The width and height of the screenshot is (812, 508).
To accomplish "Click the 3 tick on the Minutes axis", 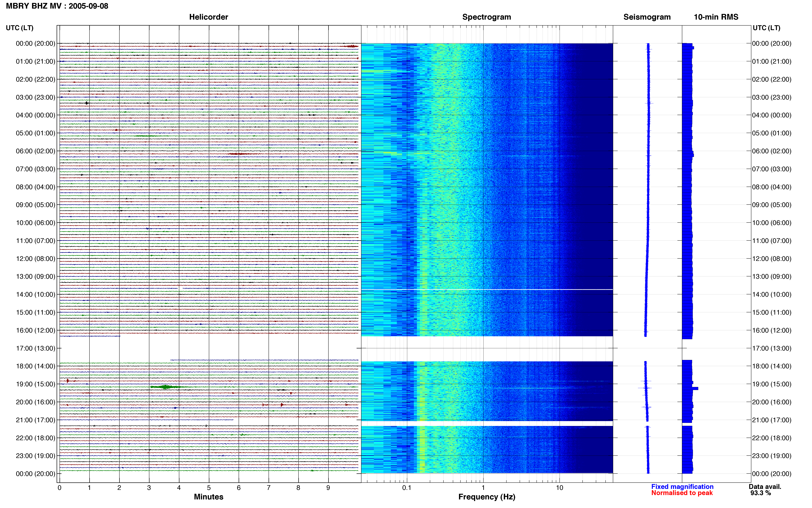I will tap(149, 488).
